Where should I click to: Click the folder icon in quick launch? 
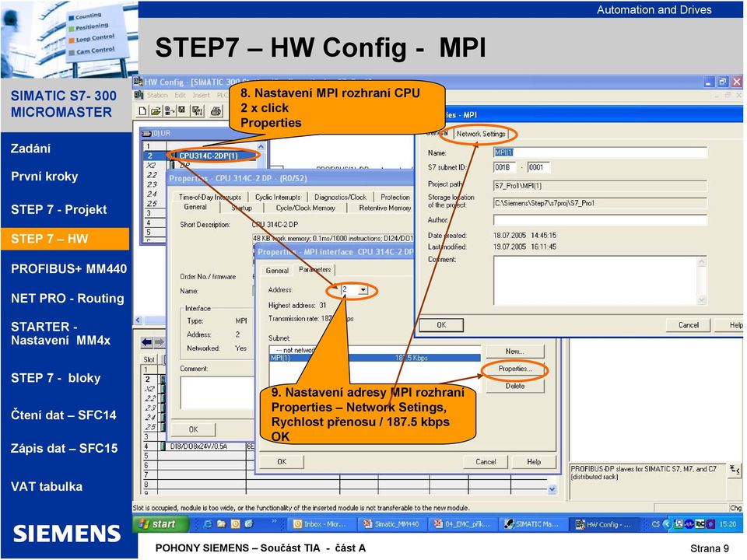click(x=222, y=524)
